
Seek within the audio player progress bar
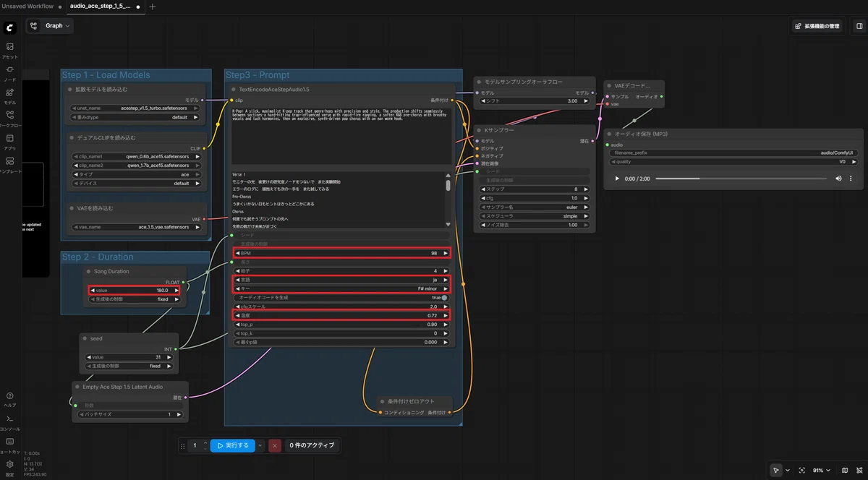point(741,179)
